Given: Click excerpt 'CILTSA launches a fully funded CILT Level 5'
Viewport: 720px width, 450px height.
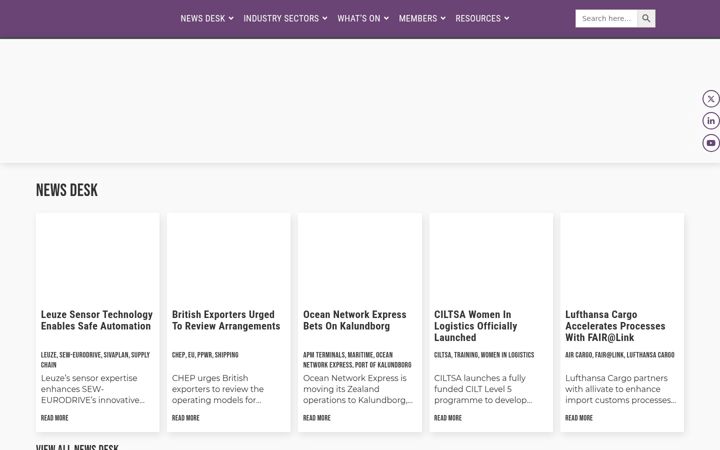Looking at the screenshot, I should coord(483,389).
